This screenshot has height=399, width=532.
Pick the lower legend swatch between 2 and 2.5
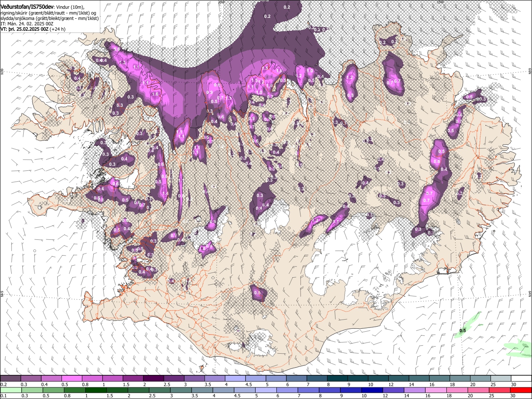pos(138,390)
